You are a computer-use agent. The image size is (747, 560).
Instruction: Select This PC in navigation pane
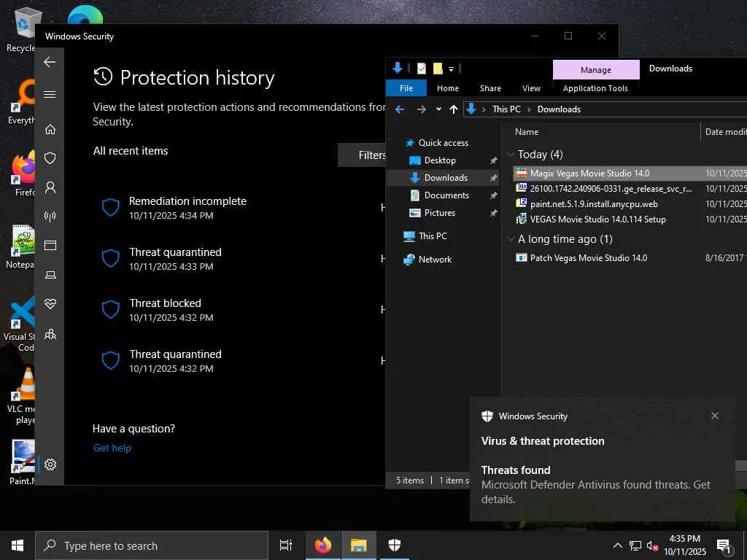click(433, 236)
